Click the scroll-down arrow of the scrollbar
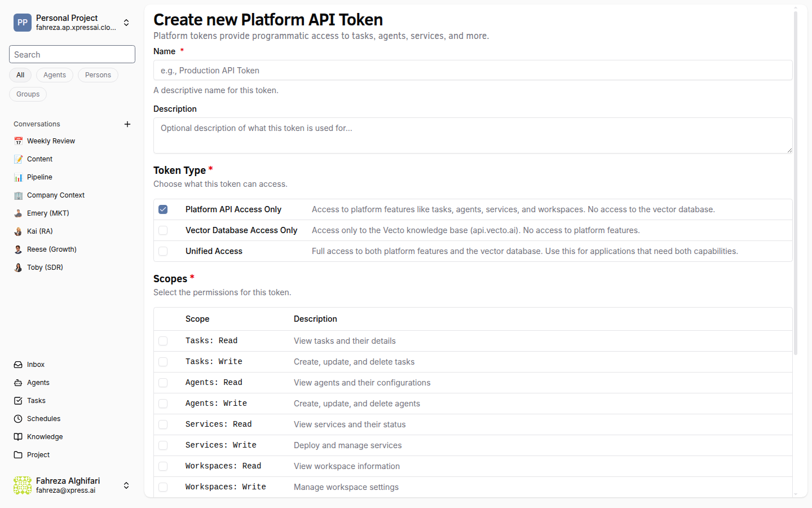 pos(796,494)
